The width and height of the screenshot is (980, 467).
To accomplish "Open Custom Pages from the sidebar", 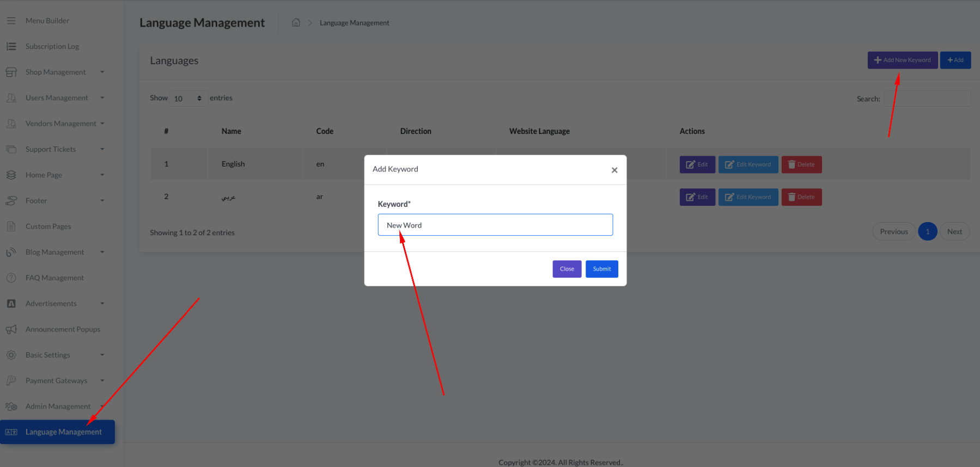I will pyautogui.click(x=48, y=226).
